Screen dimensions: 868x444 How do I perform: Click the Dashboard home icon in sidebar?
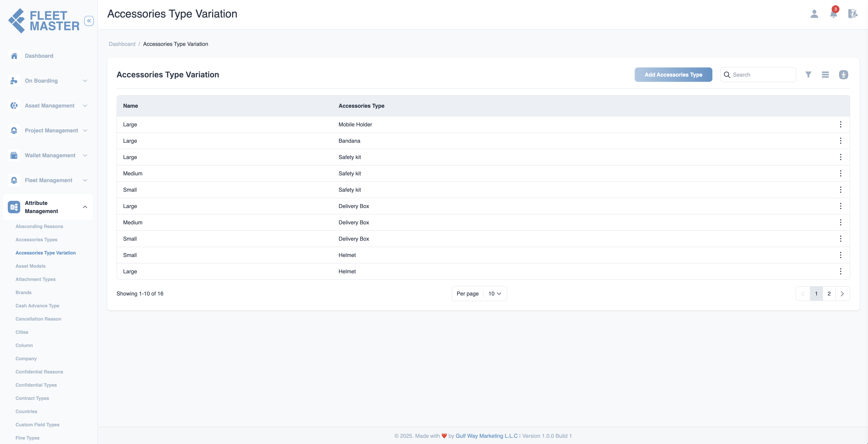click(x=14, y=56)
